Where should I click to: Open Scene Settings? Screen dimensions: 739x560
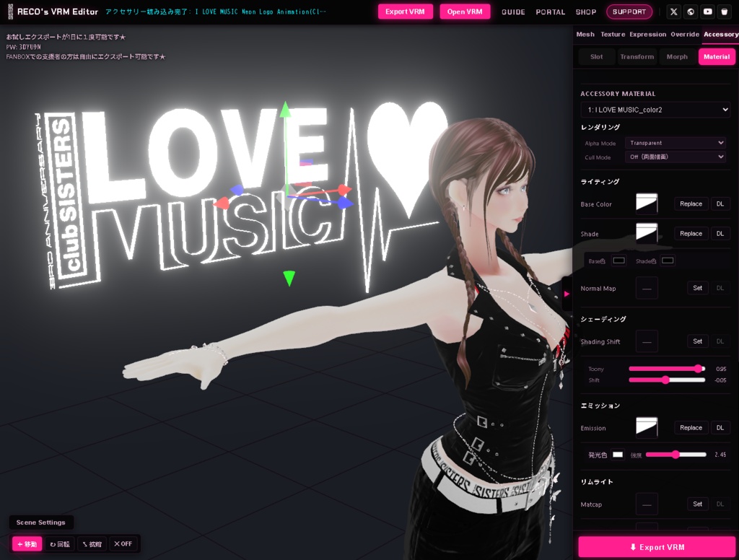[41, 522]
